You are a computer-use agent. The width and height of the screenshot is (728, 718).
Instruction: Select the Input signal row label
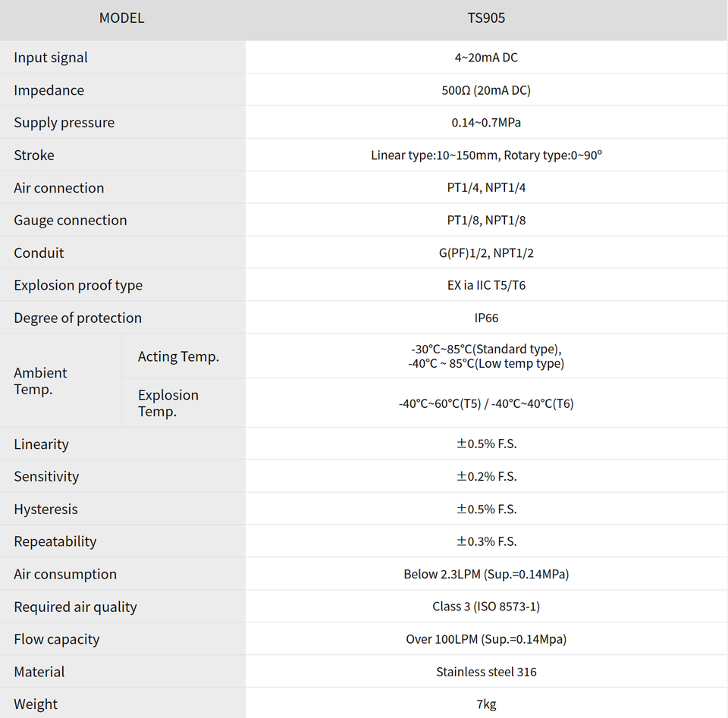pyautogui.click(x=51, y=58)
